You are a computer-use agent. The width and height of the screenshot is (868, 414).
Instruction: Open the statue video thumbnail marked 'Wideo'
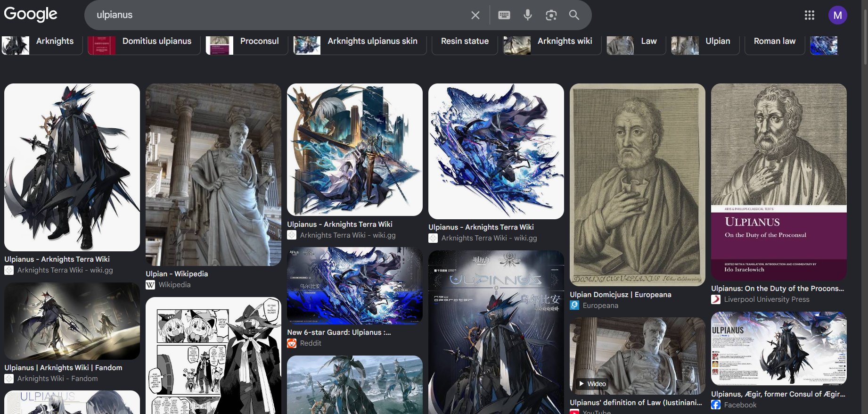tap(638, 356)
